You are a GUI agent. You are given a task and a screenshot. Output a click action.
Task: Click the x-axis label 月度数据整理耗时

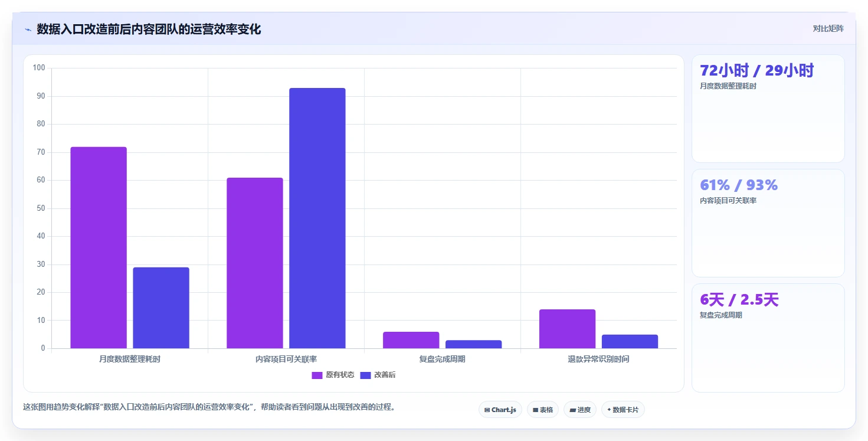tap(130, 359)
